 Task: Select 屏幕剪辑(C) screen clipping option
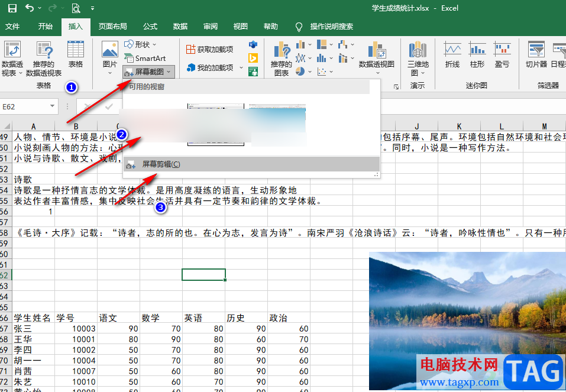pos(251,164)
